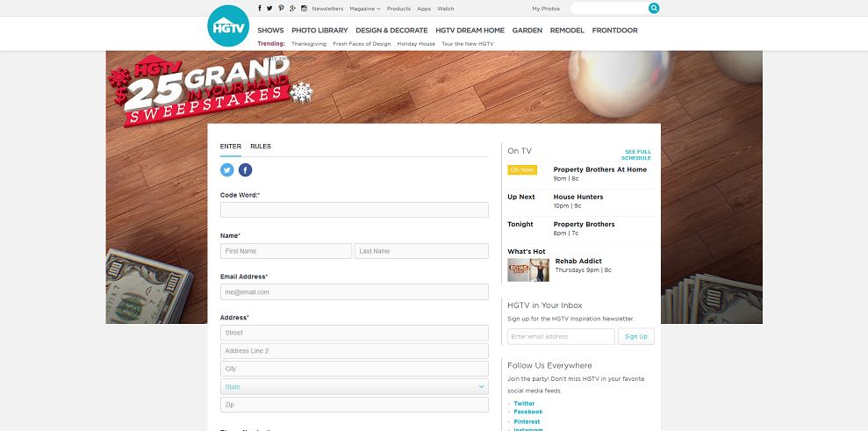Open HGTV DREAM HOME menu
The width and height of the screenshot is (868, 431).
[x=470, y=31]
